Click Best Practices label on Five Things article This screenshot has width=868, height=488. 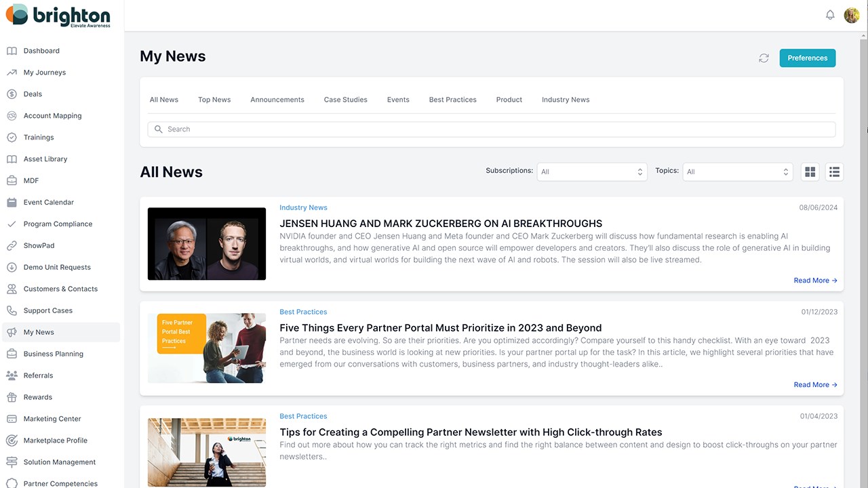click(x=303, y=312)
